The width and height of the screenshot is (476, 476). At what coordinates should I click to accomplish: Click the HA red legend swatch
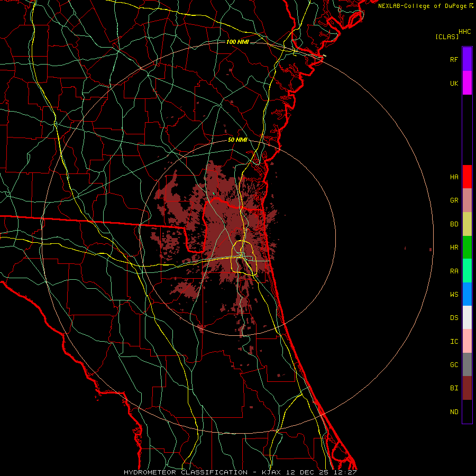[x=467, y=177]
